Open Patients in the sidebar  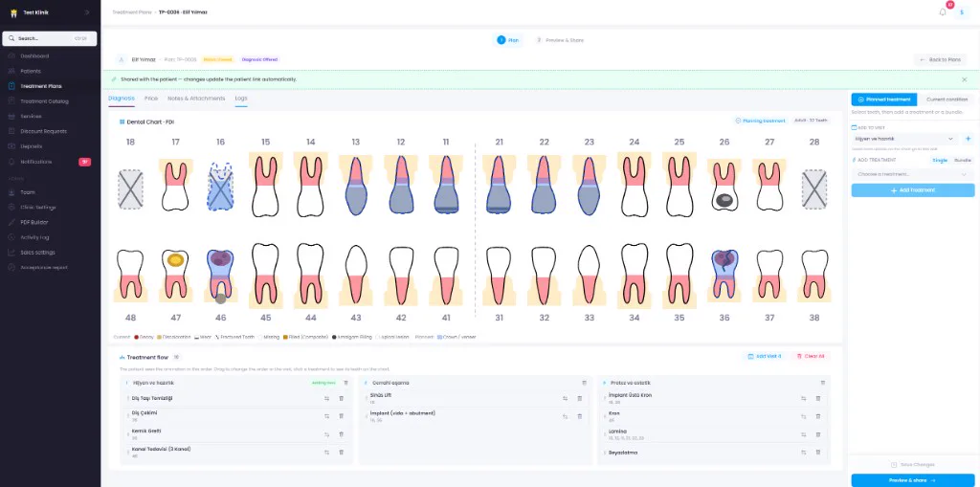coord(50,71)
